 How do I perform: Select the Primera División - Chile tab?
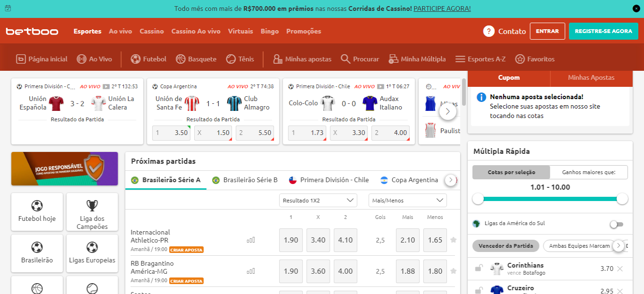[x=328, y=180]
